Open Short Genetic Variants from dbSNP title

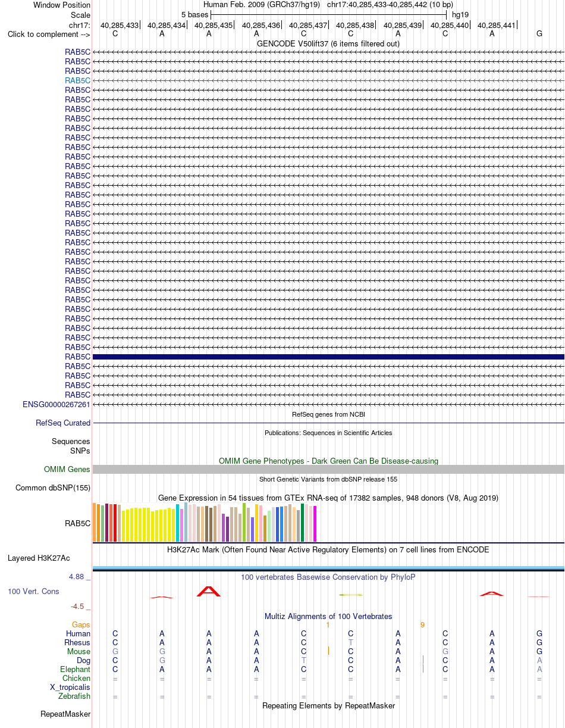click(328, 479)
